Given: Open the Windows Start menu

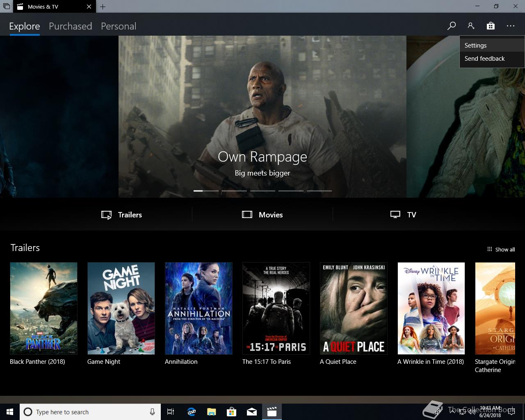Looking at the screenshot, I should click(x=10, y=412).
